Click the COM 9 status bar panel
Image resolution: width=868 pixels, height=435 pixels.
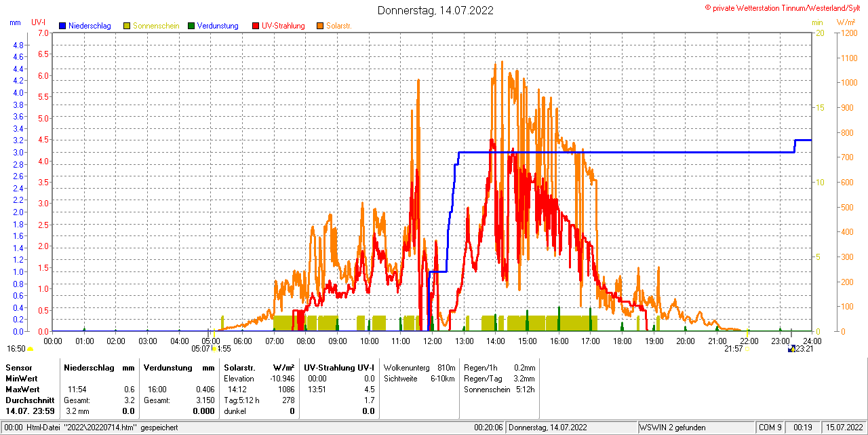(x=770, y=428)
